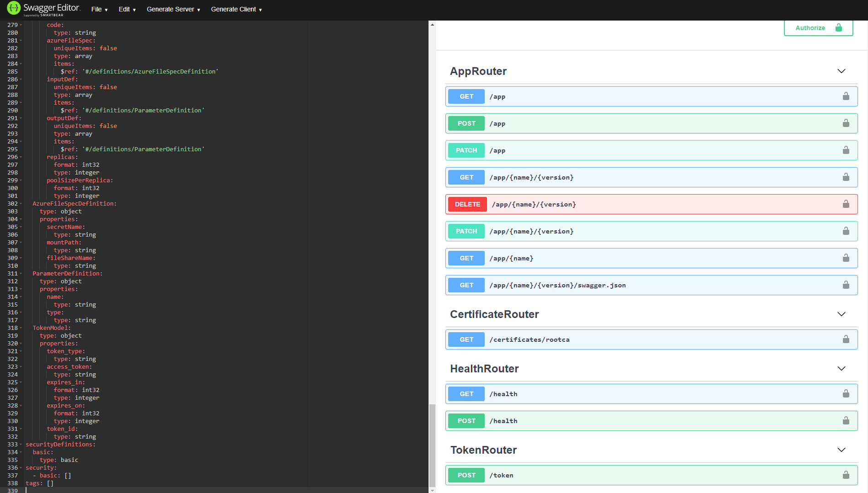The image size is (868, 493).
Task: Collapse the securityDefinitions fold arrow
Action: [x=21, y=444]
